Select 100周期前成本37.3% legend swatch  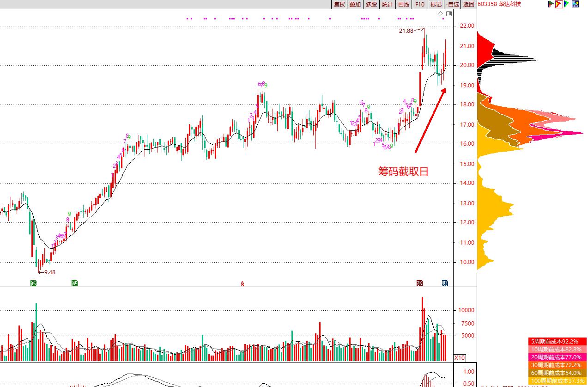coord(557,381)
